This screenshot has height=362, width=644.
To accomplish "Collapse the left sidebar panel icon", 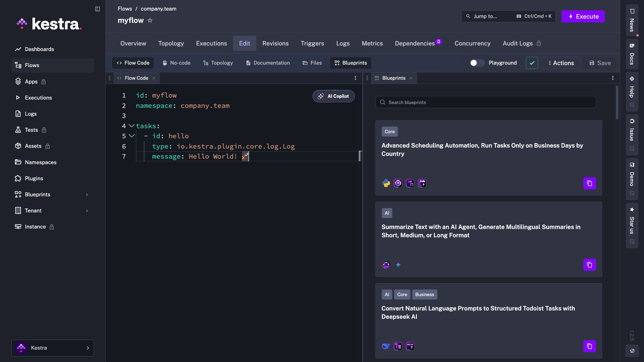I will click(x=98, y=9).
